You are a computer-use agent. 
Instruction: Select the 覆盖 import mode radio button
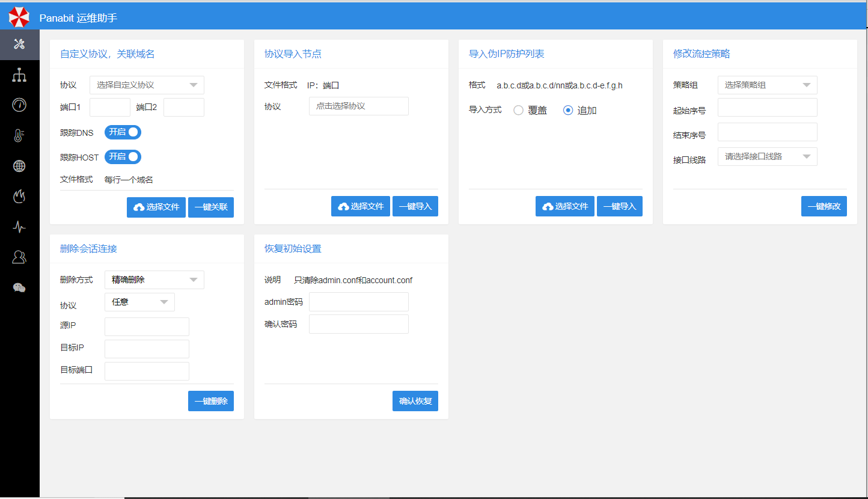pos(518,111)
